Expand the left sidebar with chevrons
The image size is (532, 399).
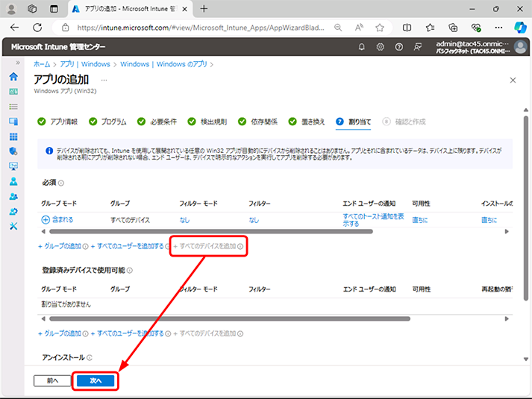click(18, 63)
